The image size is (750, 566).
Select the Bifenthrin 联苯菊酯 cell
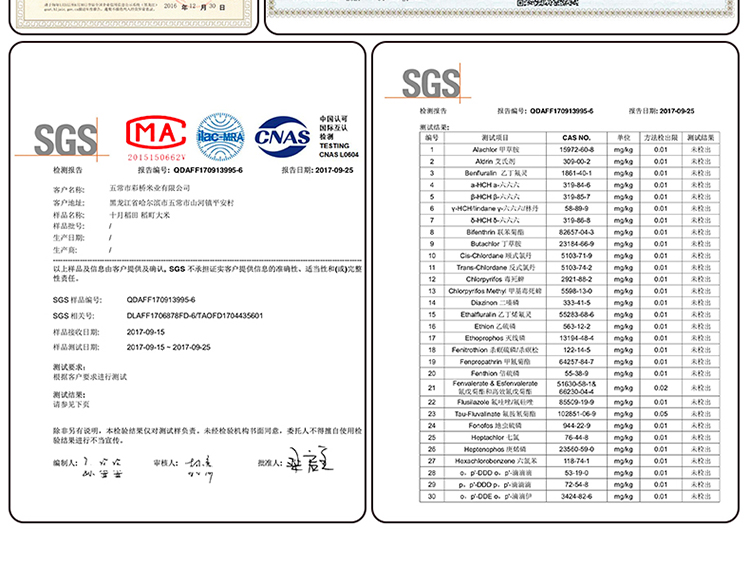click(x=495, y=232)
